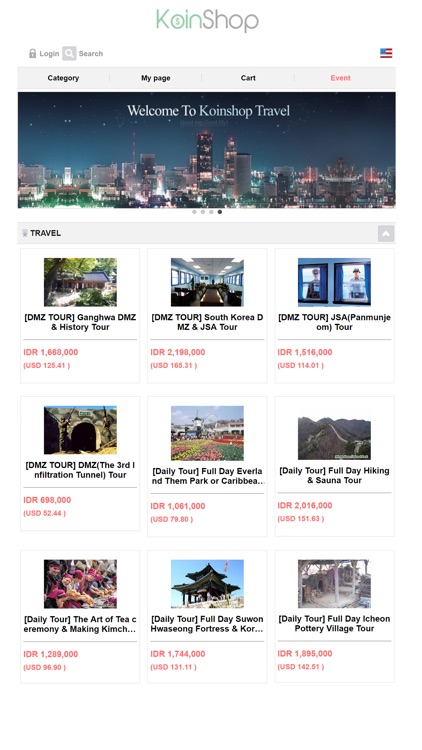Select the second banner carousel dot
Screen dimensions: 422x750
click(x=203, y=212)
